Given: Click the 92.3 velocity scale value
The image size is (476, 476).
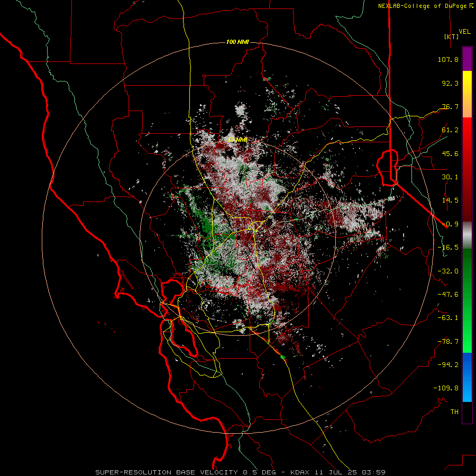Looking at the screenshot, I should coord(450,83).
